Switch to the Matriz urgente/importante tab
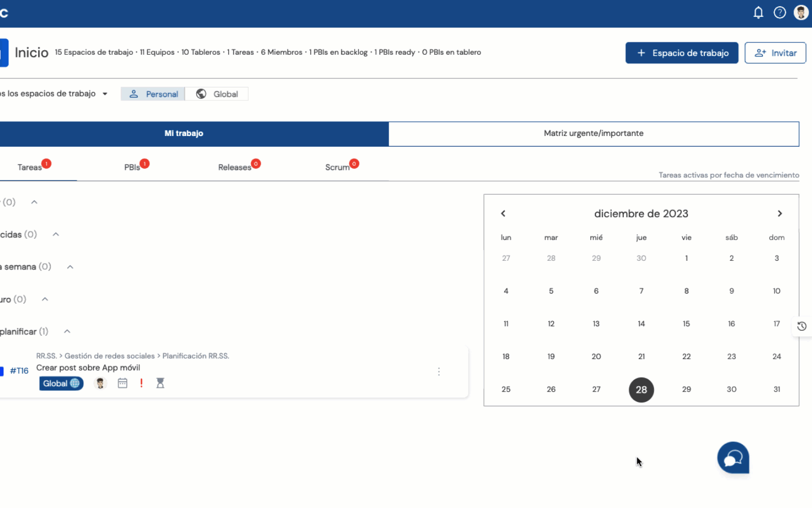Image resolution: width=812 pixels, height=508 pixels. tap(593, 134)
